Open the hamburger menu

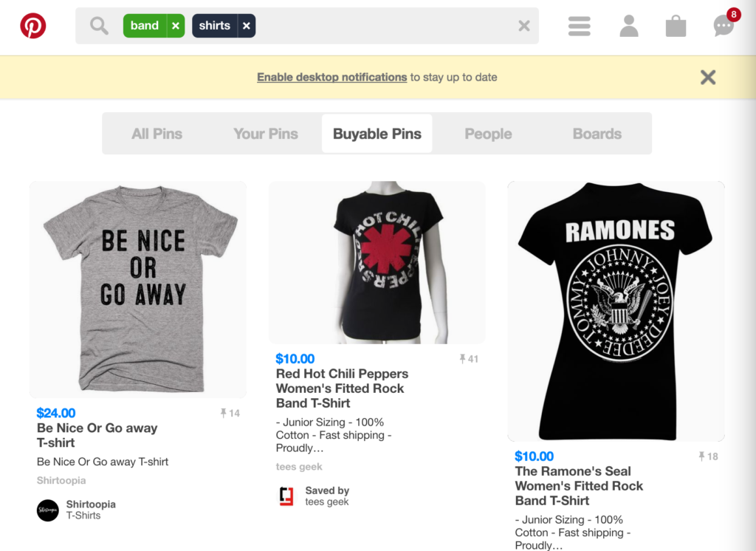tap(580, 25)
